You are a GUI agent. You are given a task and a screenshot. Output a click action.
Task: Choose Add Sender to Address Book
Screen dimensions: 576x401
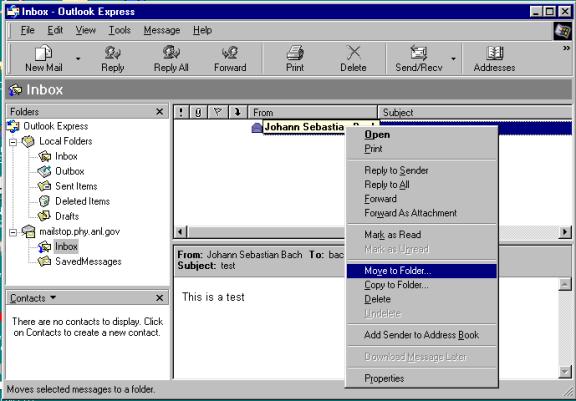(421, 335)
